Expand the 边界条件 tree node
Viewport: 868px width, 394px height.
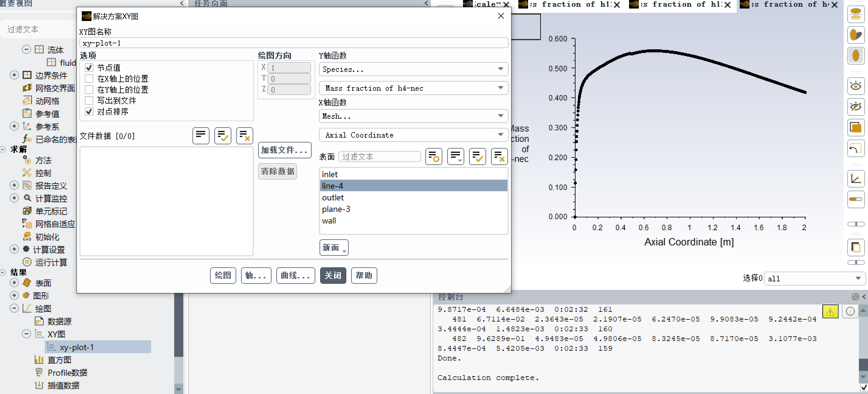click(14, 75)
